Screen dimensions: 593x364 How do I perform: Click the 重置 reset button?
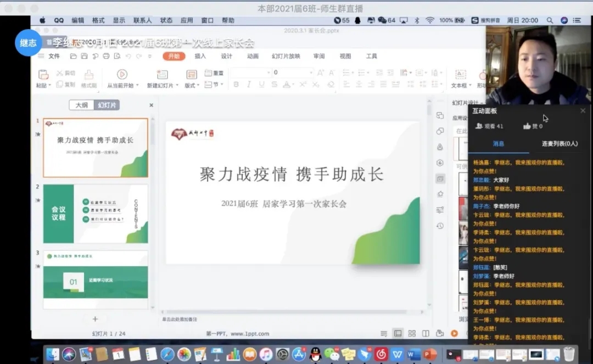tap(214, 73)
